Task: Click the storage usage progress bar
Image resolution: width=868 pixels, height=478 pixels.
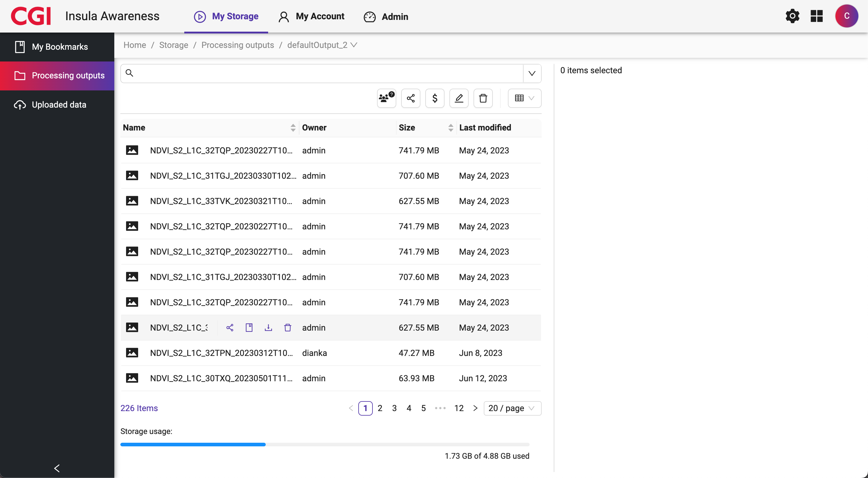Action: point(325,445)
